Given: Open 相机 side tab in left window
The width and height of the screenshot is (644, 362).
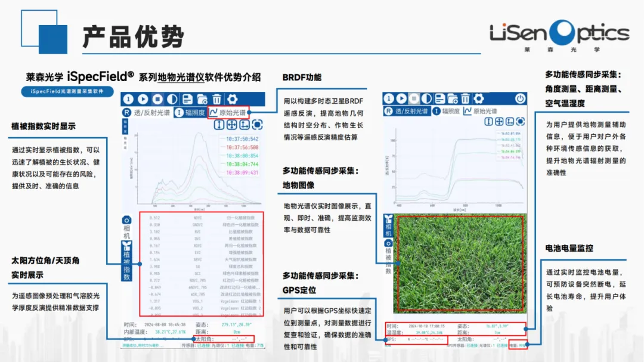Looking at the screenshot, I should point(126,227).
